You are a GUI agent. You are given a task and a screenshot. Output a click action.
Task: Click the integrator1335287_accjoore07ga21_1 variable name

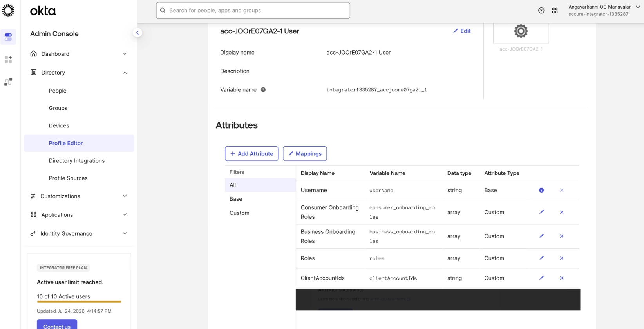(x=376, y=90)
